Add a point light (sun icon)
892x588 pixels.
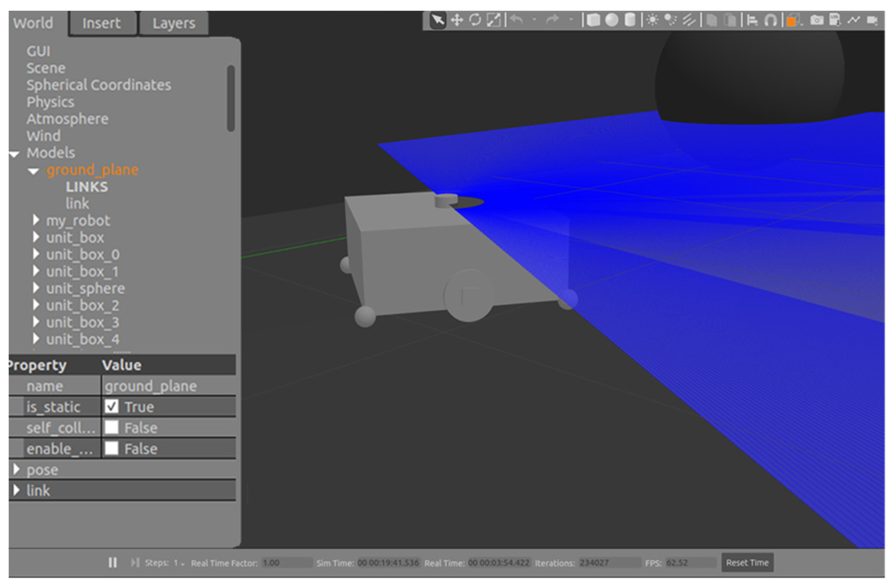point(652,20)
